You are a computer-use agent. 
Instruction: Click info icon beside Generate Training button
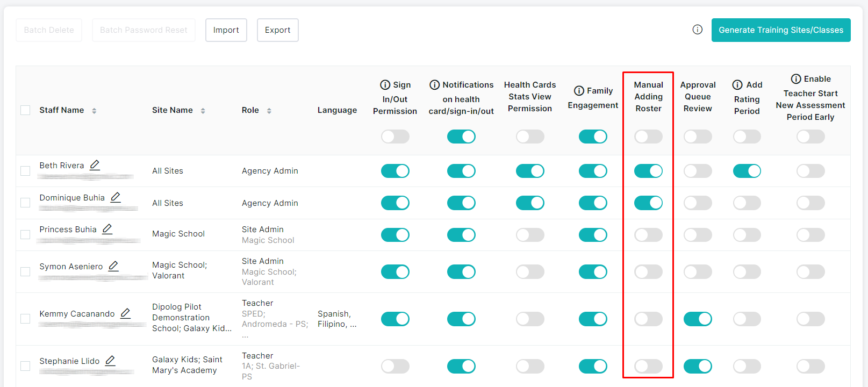tap(697, 30)
